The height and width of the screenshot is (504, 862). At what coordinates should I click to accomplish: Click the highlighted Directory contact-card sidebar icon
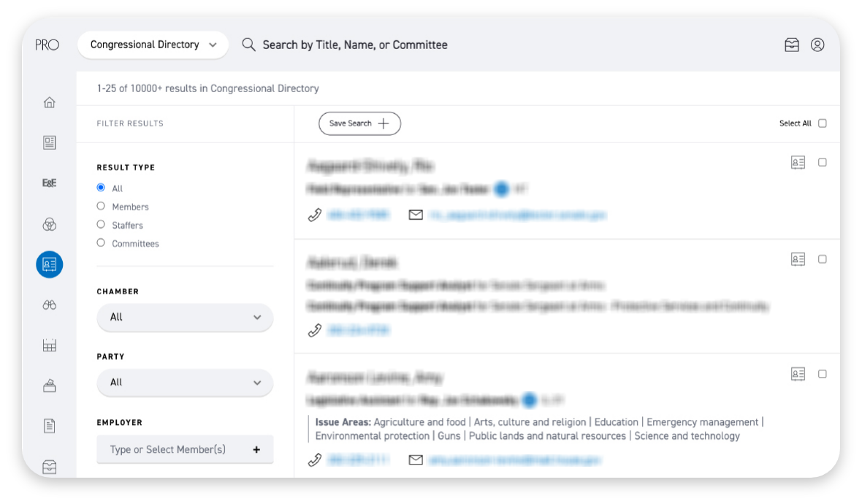pyautogui.click(x=50, y=264)
